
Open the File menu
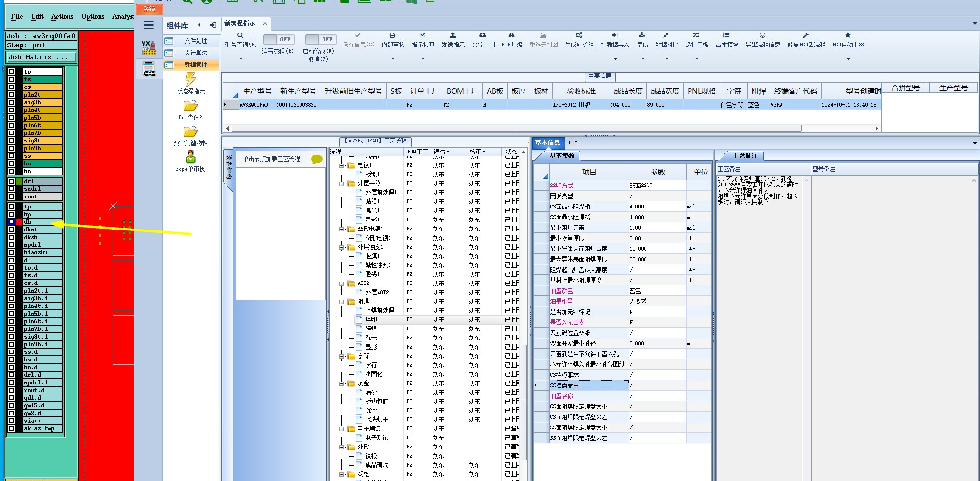(x=17, y=16)
